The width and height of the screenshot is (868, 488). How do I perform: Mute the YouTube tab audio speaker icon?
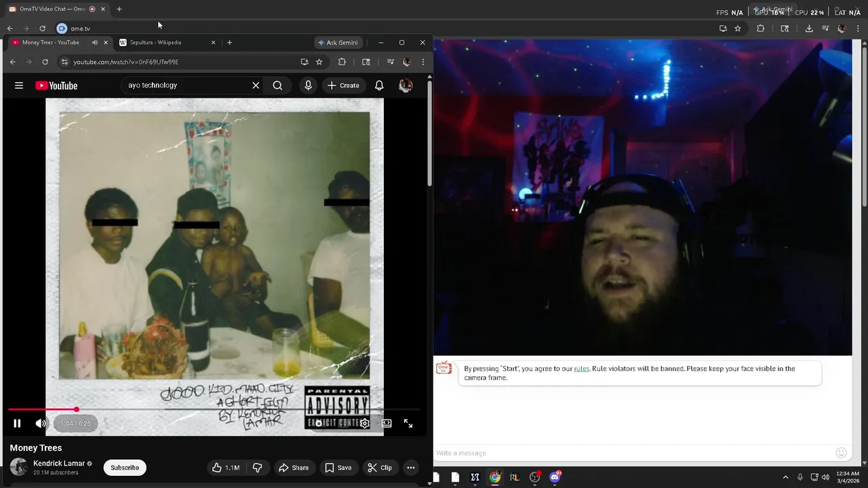[x=94, y=42]
